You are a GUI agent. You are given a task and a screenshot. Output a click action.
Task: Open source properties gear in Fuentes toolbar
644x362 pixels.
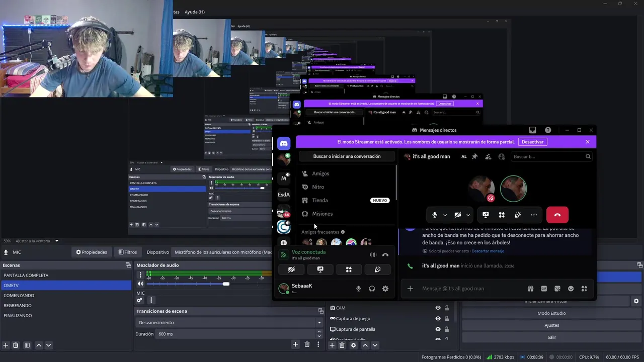point(353,345)
